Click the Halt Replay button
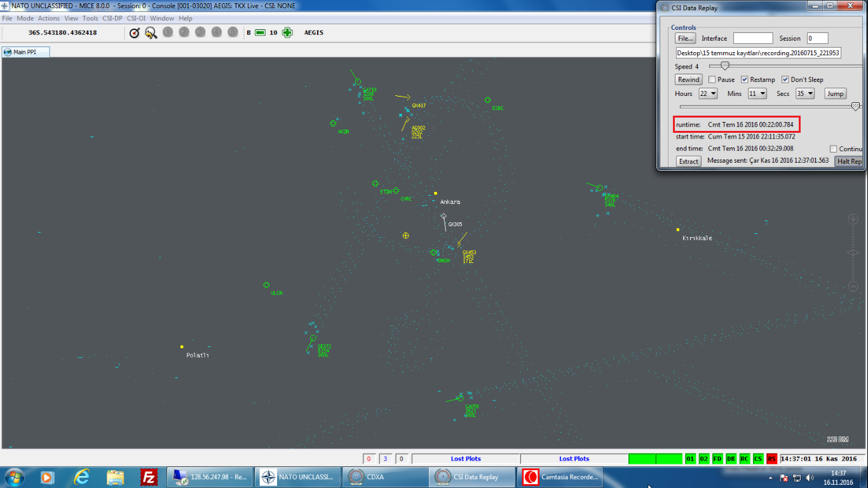Screen dimensions: 868x488 pos(850,161)
